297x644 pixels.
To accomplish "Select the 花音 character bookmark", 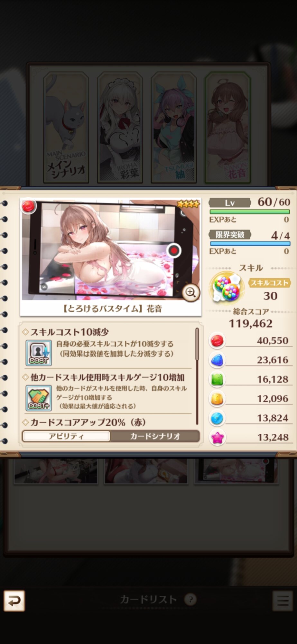I will tap(228, 128).
